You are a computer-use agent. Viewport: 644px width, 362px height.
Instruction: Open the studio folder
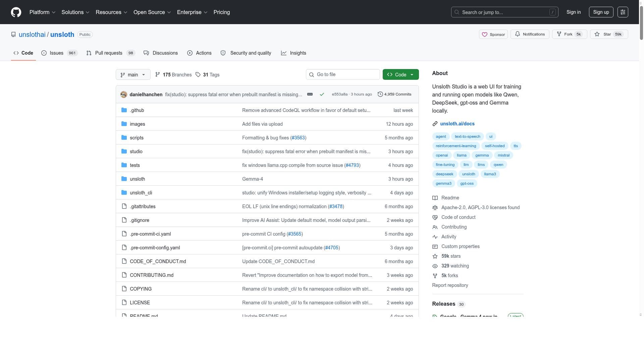136,152
